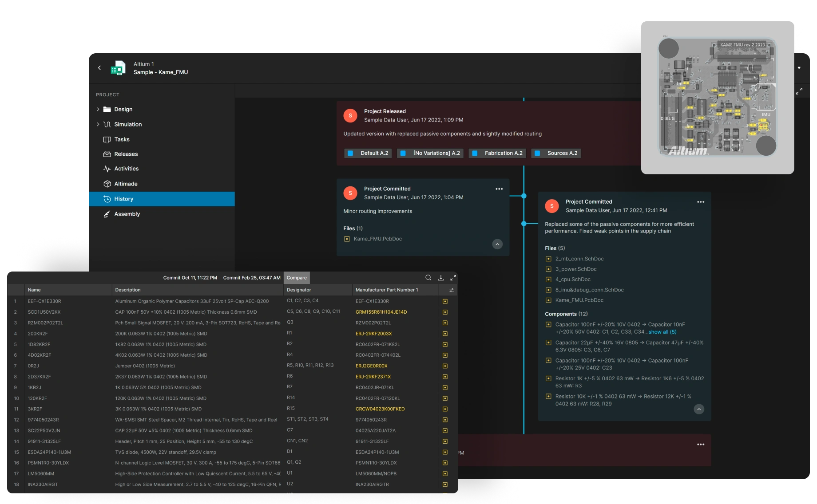Open column settings icon in BOM header
This screenshot has width=817, height=504.
(452, 290)
